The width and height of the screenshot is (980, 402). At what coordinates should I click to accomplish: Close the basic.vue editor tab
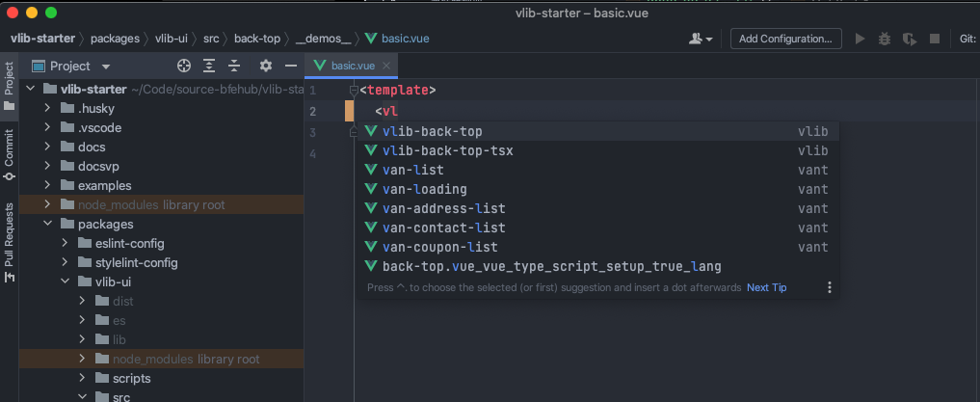tap(386, 65)
